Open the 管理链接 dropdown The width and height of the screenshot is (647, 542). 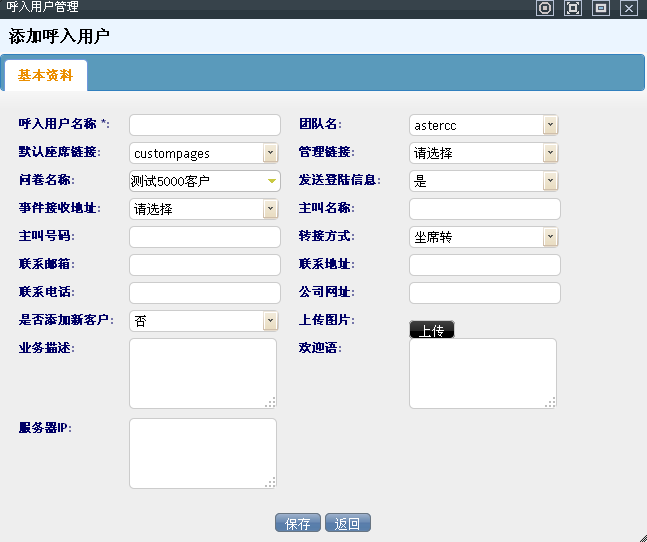point(550,153)
